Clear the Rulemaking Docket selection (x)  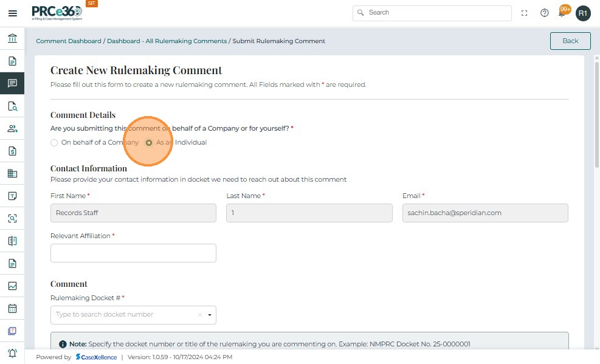pos(199,315)
